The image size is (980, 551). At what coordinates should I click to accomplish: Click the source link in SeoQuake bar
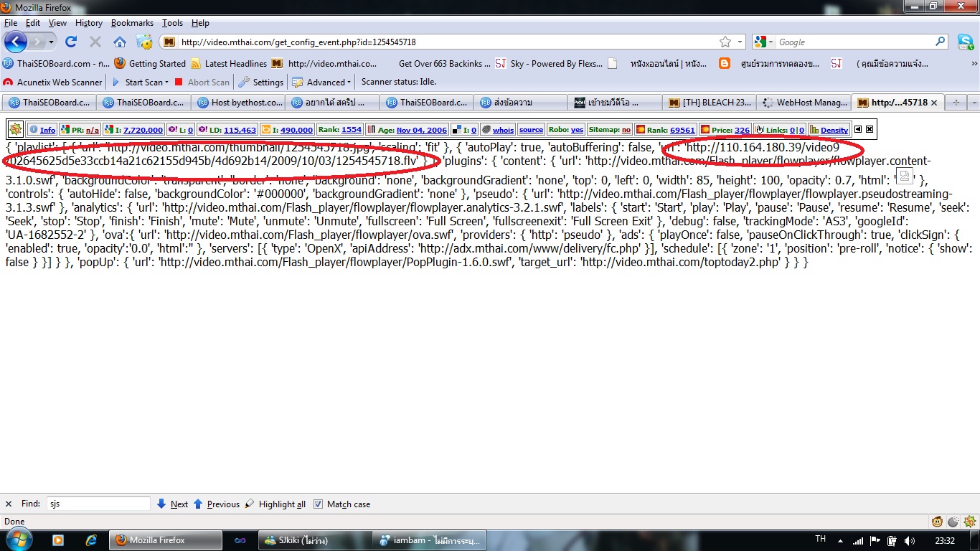531,130
